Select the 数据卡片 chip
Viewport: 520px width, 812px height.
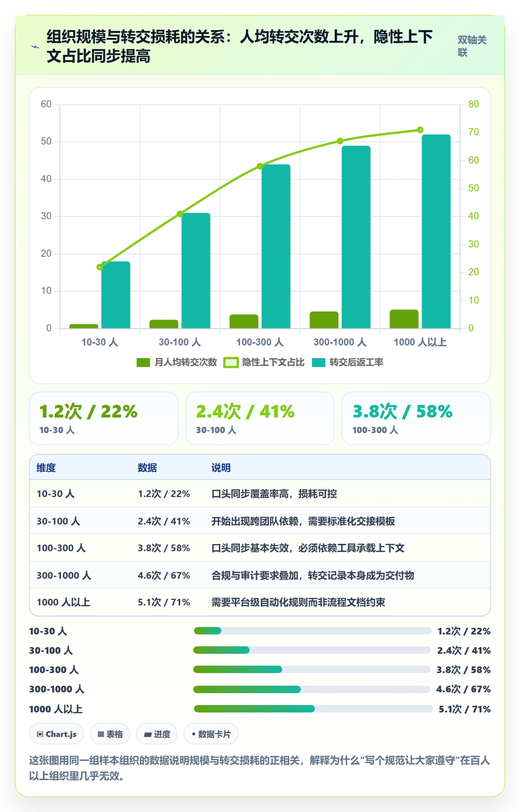(211, 734)
